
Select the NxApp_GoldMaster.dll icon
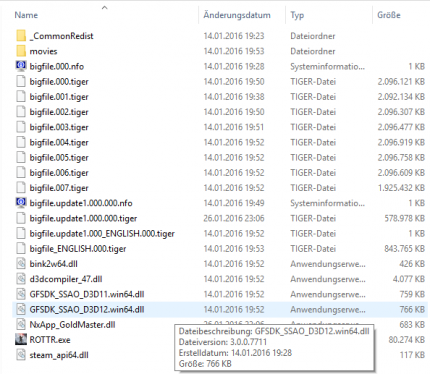tap(21, 324)
